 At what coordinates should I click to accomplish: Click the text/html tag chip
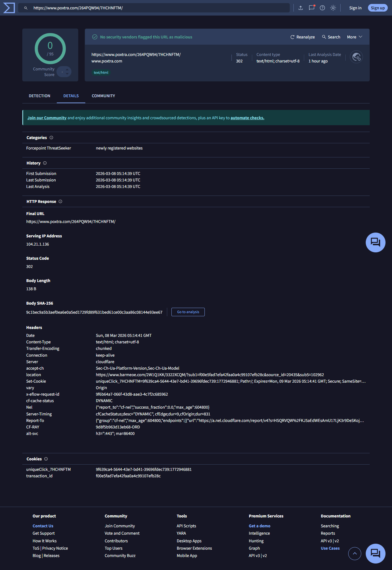pos(101,73)
